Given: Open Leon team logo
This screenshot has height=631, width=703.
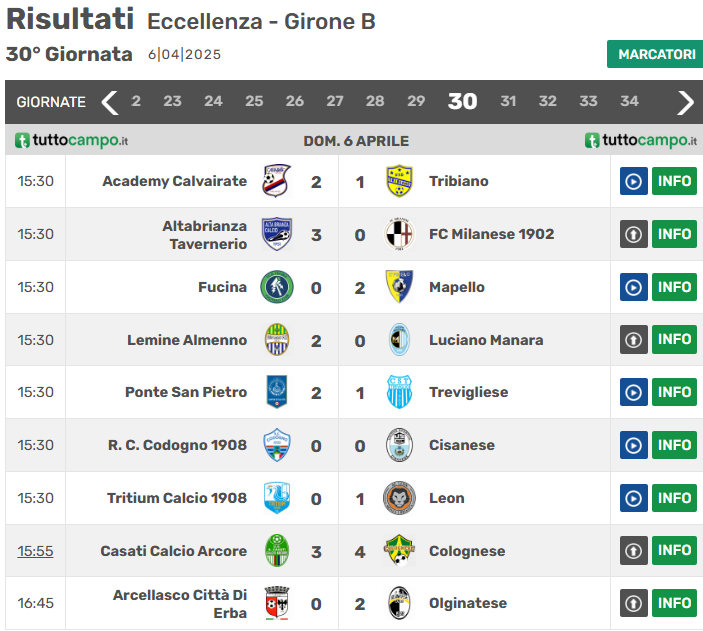Looking at the screenshot, I should point(400,498).
